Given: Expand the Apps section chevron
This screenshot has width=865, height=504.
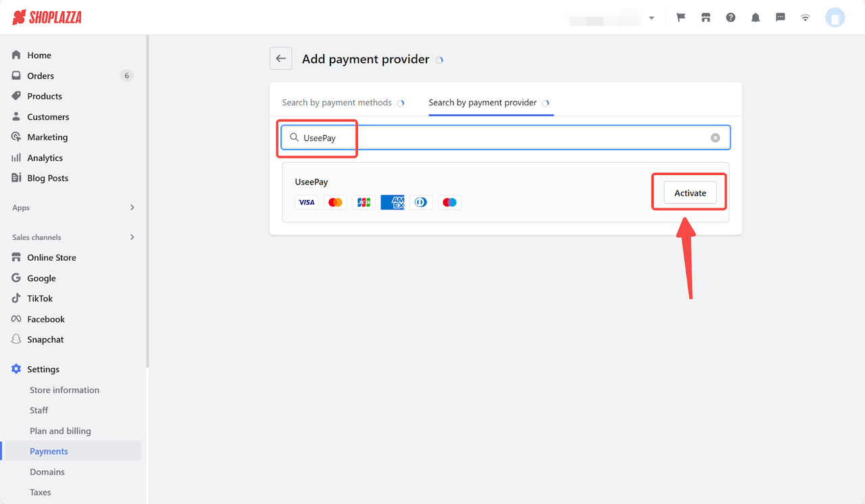Looking at the screenshot, I should pos(132,207).
